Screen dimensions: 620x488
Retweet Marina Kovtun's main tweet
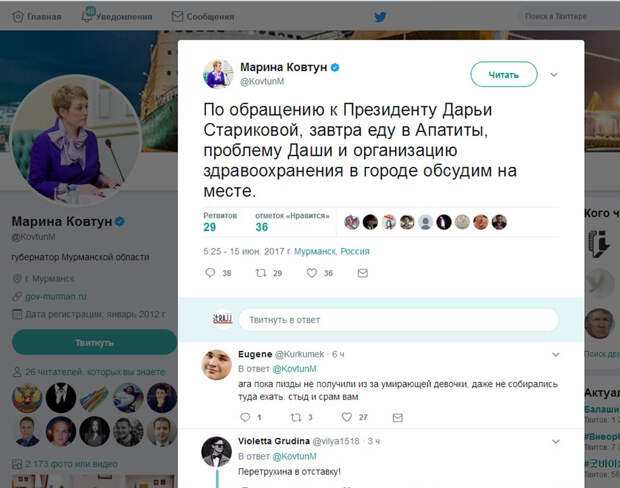[x=261, y=273]
